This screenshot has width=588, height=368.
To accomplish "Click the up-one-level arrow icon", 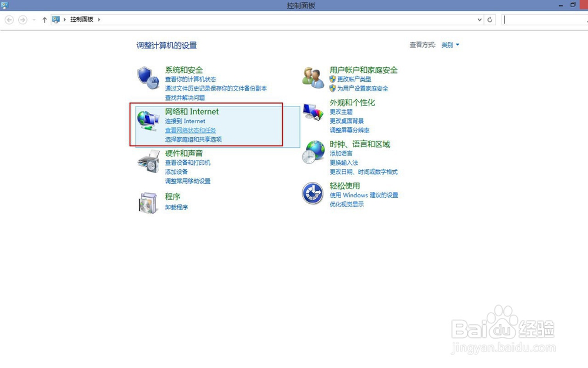I will (x=45, y=19).
